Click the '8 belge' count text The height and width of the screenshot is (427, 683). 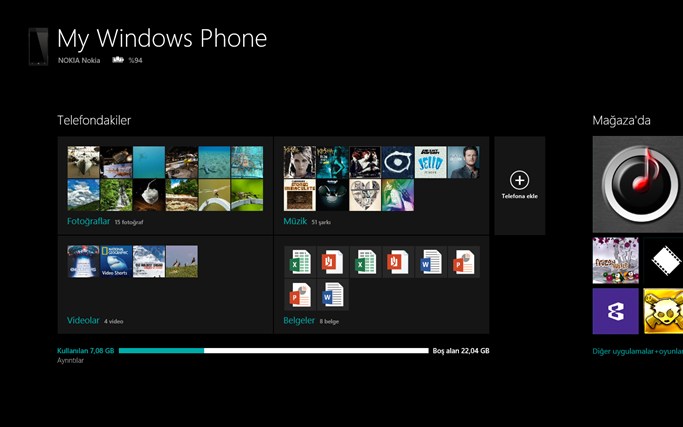coord(329,322)
